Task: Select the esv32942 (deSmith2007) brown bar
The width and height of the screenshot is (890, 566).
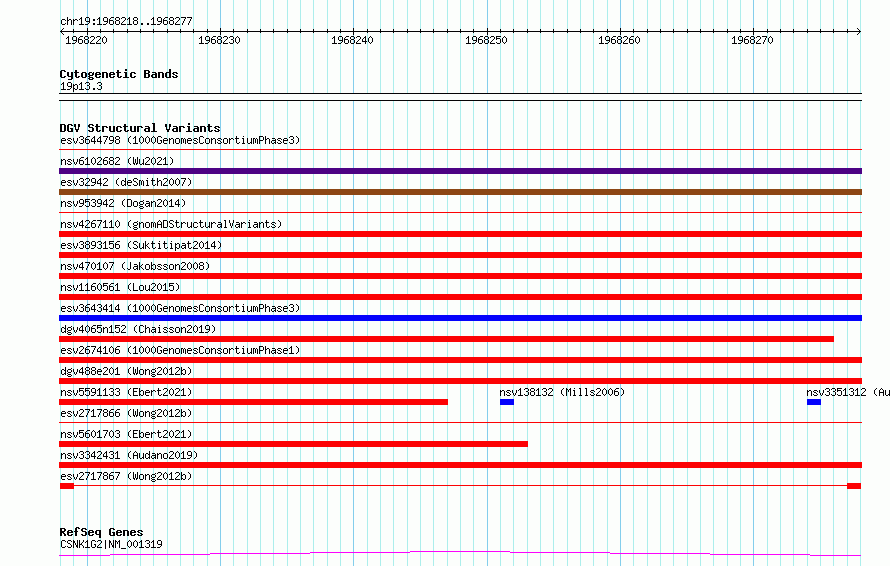Action: point(460,192)
